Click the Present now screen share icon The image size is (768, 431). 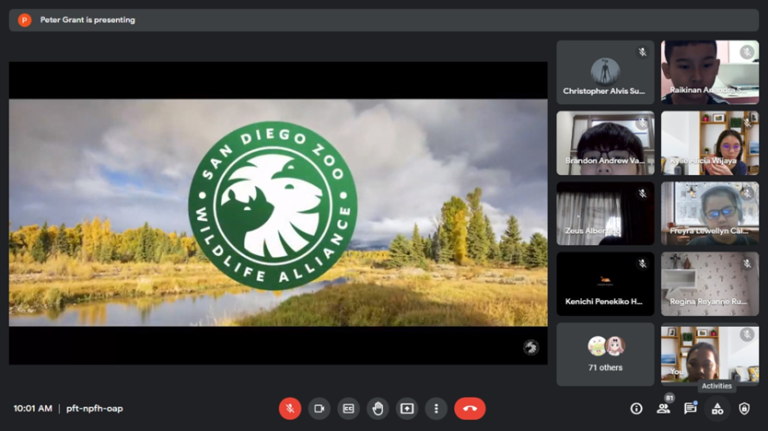406,408
